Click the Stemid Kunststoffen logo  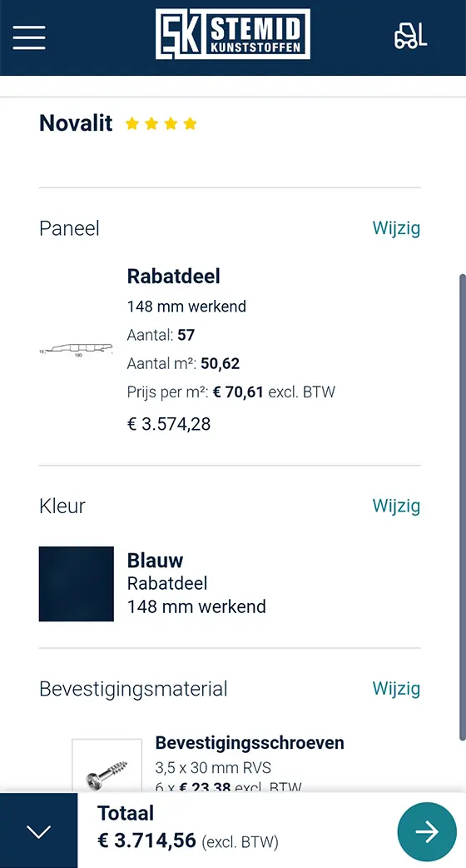pyautogui.click(x=233, y=34)
